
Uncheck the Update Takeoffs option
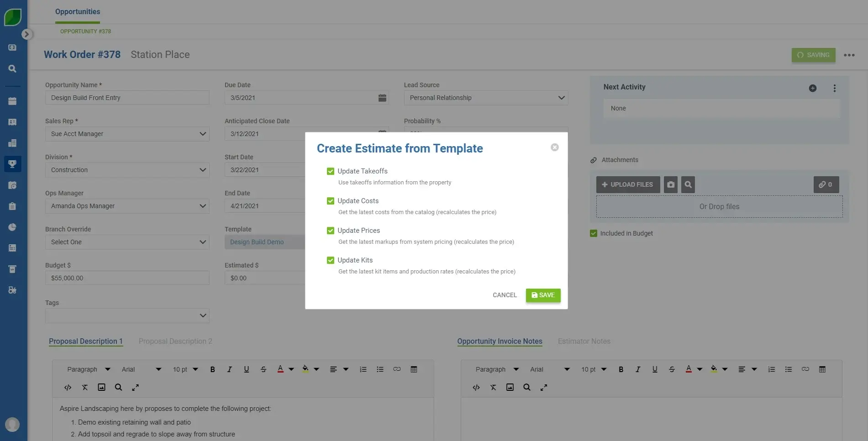[330, 171]
